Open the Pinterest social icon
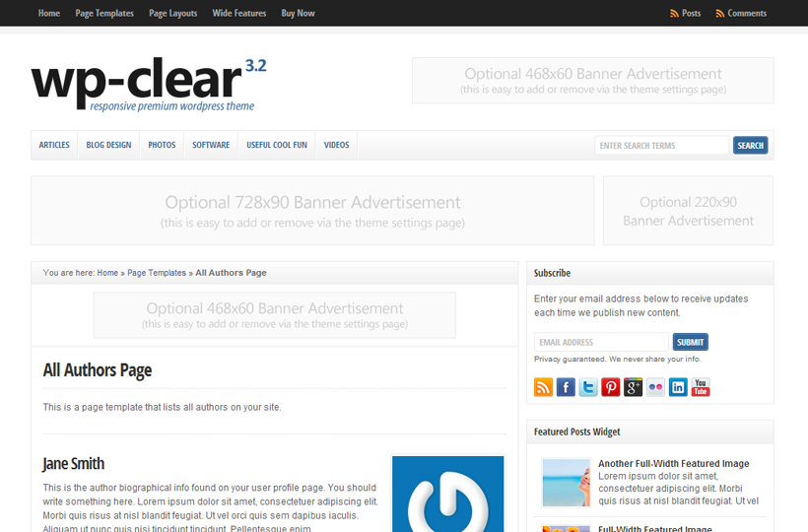 pos(611,387)
